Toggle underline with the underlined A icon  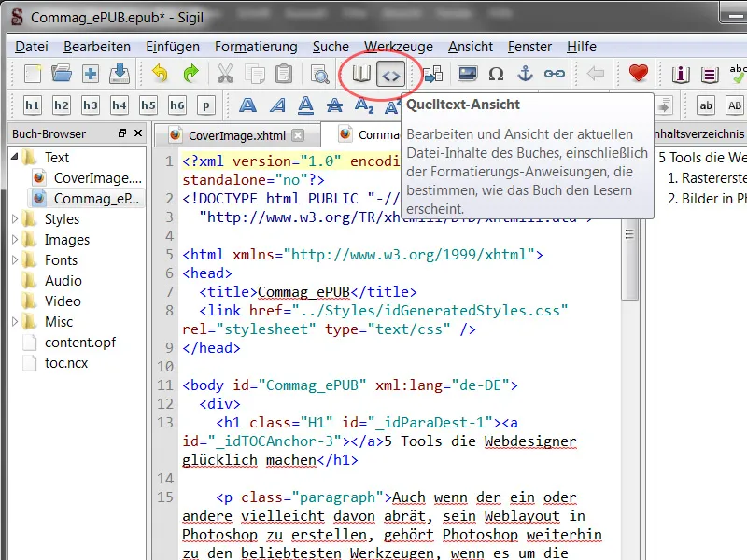tap(306, 105)
